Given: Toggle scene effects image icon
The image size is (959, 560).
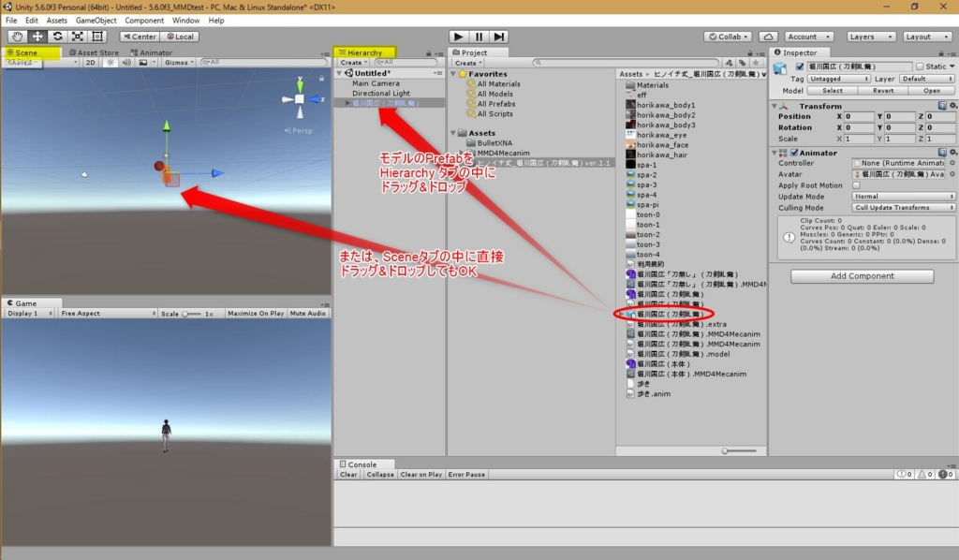Looking at the screenshot, I should click(x=143, y=63).
